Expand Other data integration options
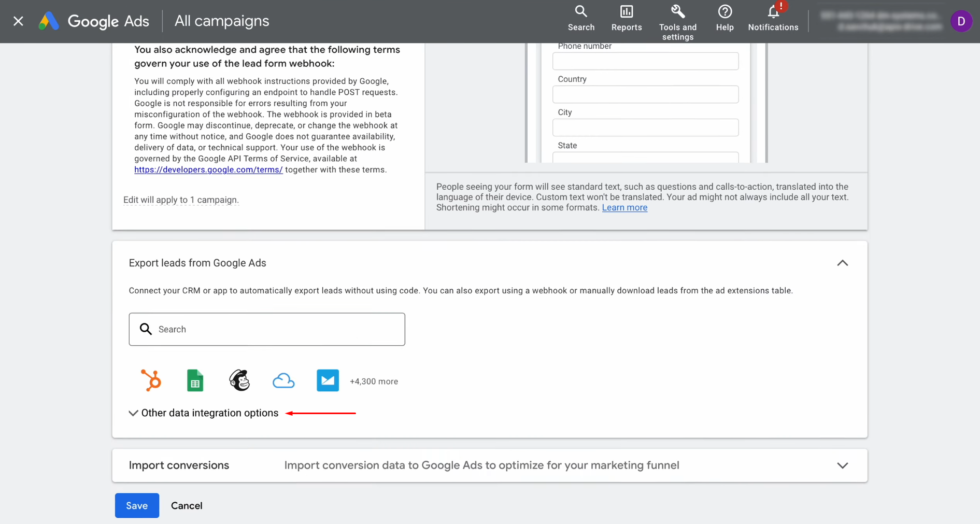Viewport: 980px width, 524px height. point(204,413)
